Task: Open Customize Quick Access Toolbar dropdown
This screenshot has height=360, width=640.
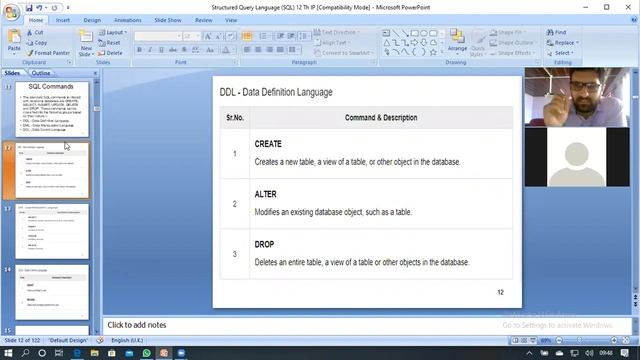Action: pyautogui.click(x=68, y=8)
